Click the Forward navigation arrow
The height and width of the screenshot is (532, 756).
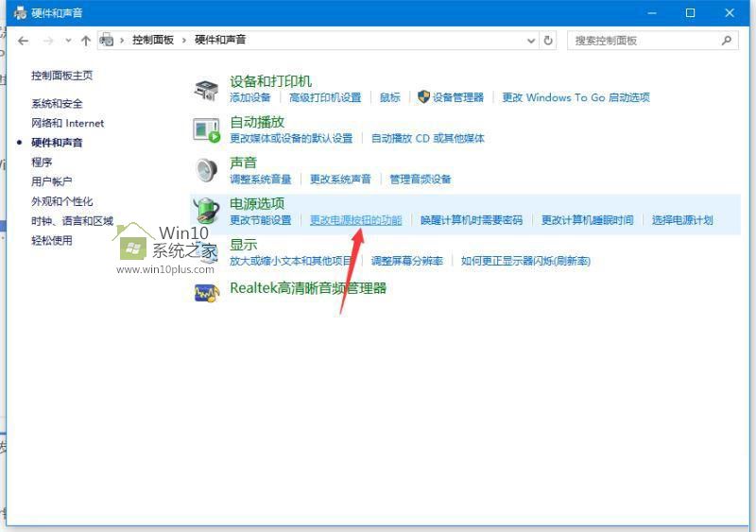click(x=48, y=41)
